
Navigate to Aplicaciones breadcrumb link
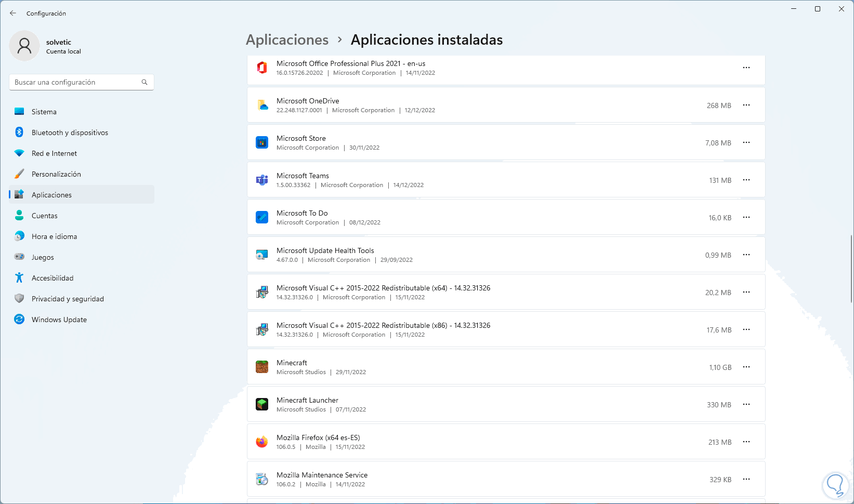coord(287,40)
